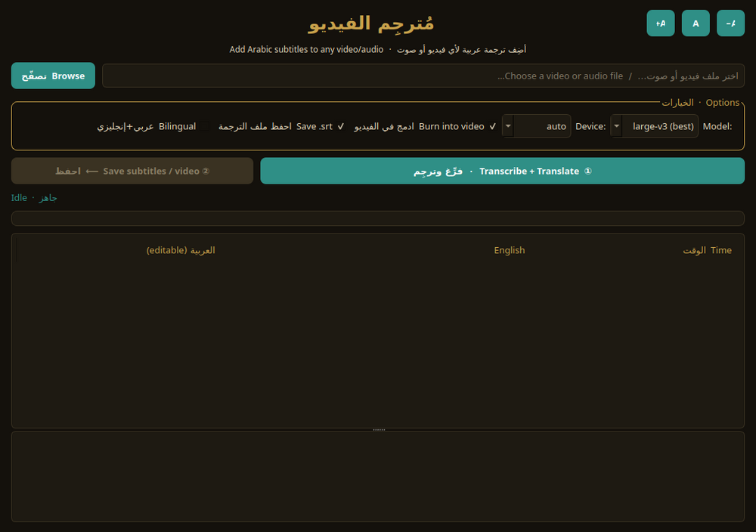The image size is (756, 532).
Task: Click the Model: label
Action: pyautogui.click(x=717, y=126)
